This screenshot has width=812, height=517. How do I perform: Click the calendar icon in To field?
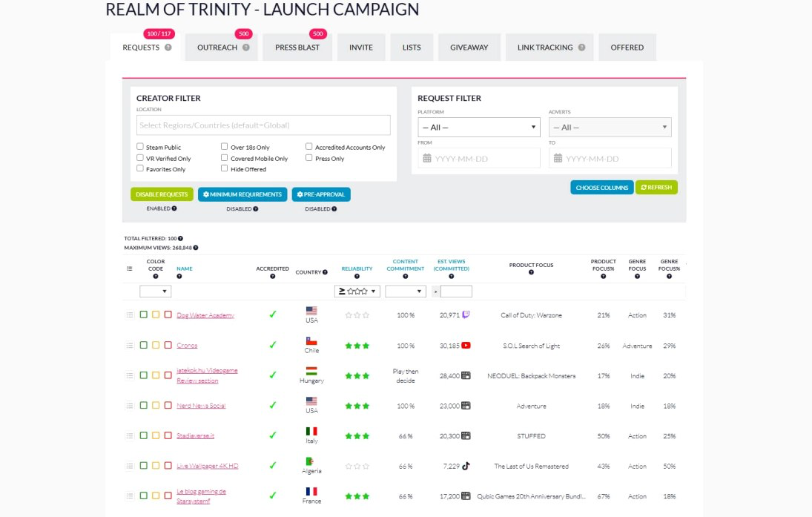[x=558, y=158]
